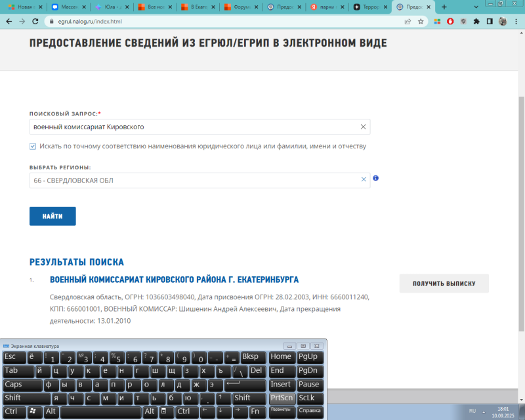525x420 pixels.
Task: Remove the selected Sverdlovsk region via X
Action: click(363, 180)
